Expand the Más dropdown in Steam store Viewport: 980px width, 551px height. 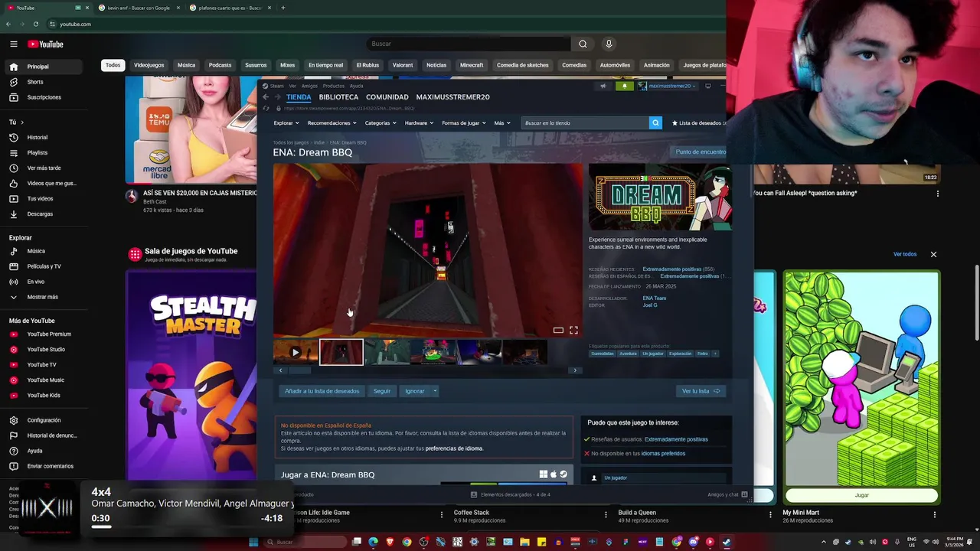click(501, 123)
